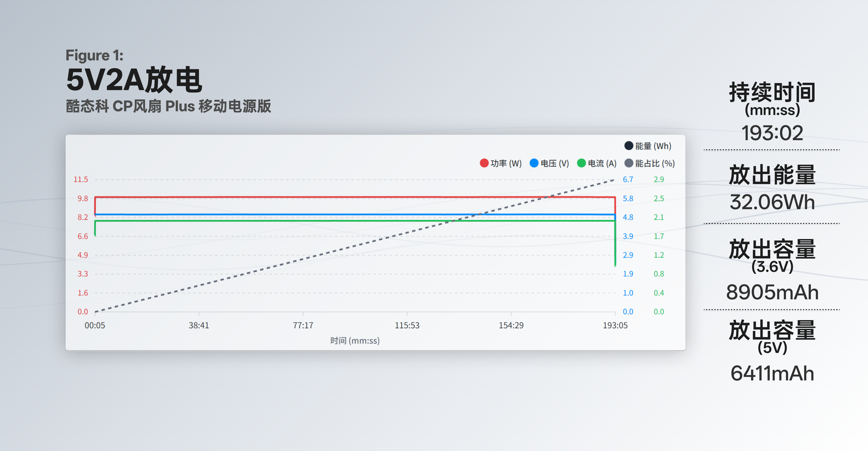Screen dimensions: 868x451
Task: Click the 电压 (V) legend label
Action: point(555,163)
